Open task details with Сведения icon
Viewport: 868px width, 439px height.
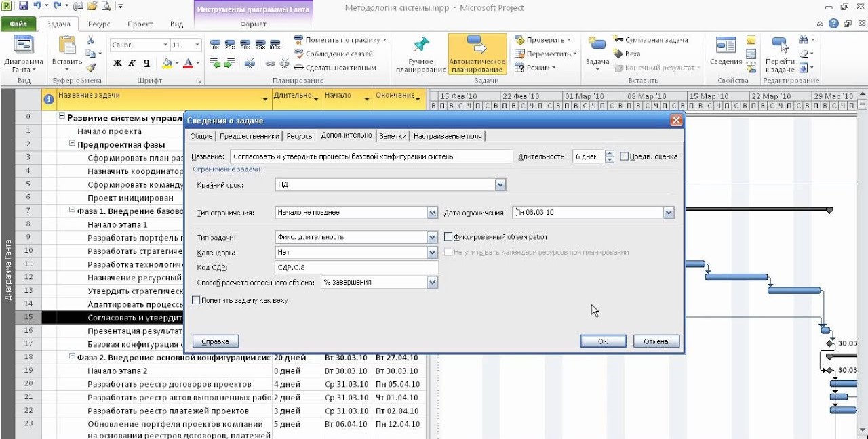725,51
